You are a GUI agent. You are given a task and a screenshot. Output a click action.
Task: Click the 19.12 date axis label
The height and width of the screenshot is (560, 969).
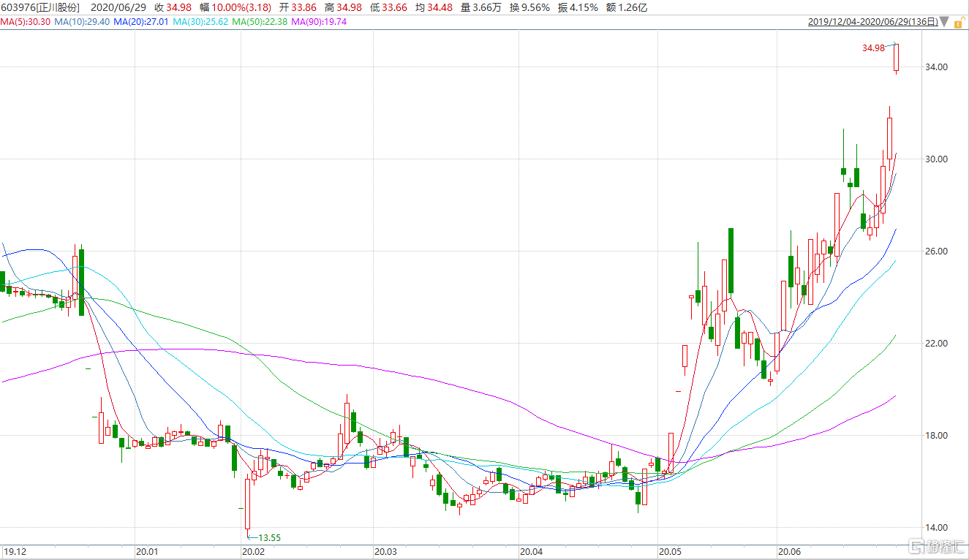[x=14, y=552]
